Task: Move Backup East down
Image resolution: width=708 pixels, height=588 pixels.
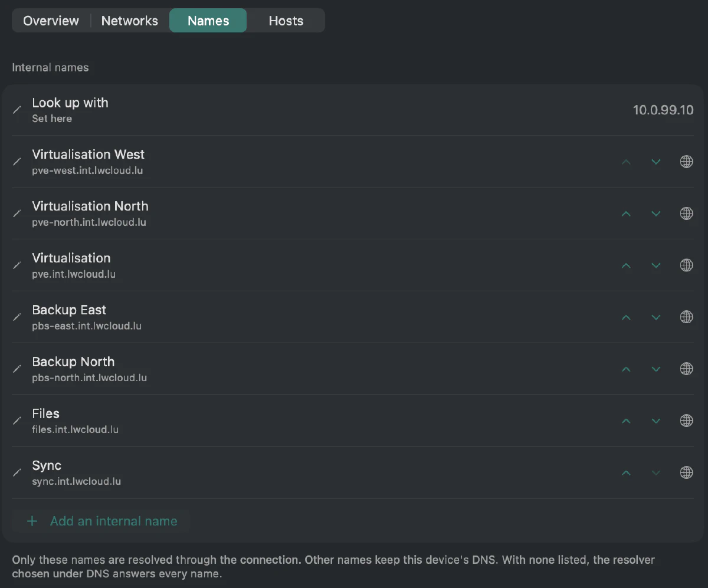Action: 656,317
